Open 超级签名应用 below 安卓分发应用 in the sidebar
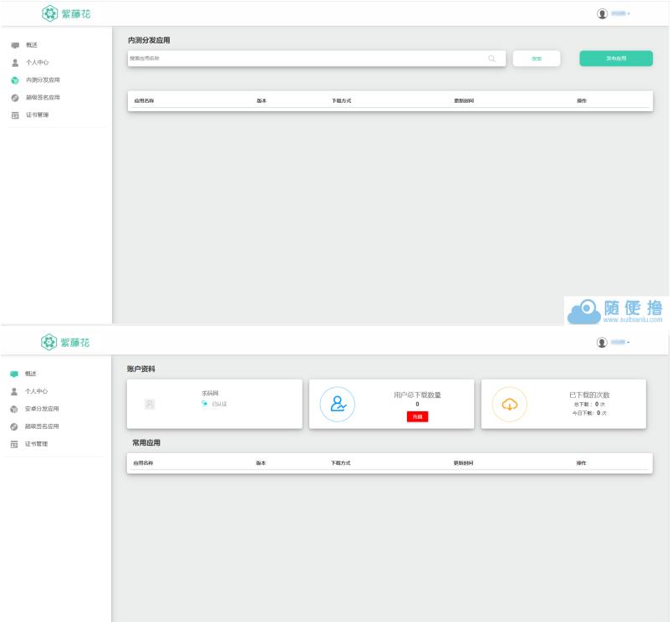672x622 pixels. (x=42, y=426)
